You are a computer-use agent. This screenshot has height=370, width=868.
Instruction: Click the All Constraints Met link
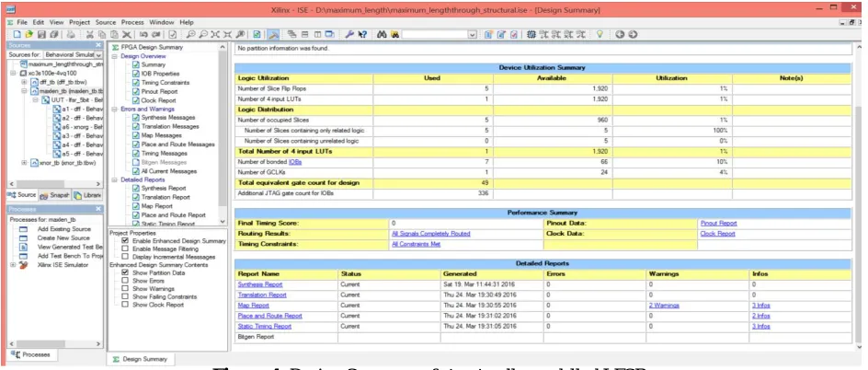416,244
